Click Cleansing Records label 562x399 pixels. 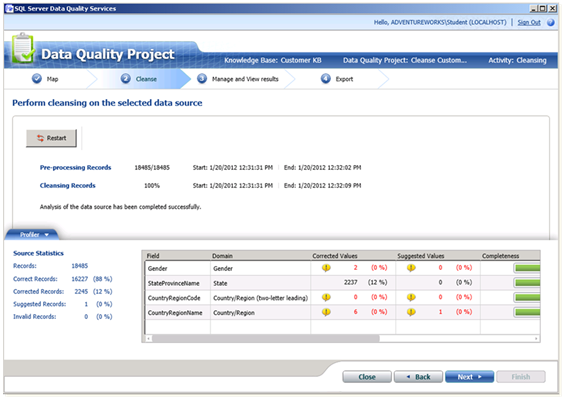tap(67, 185)
